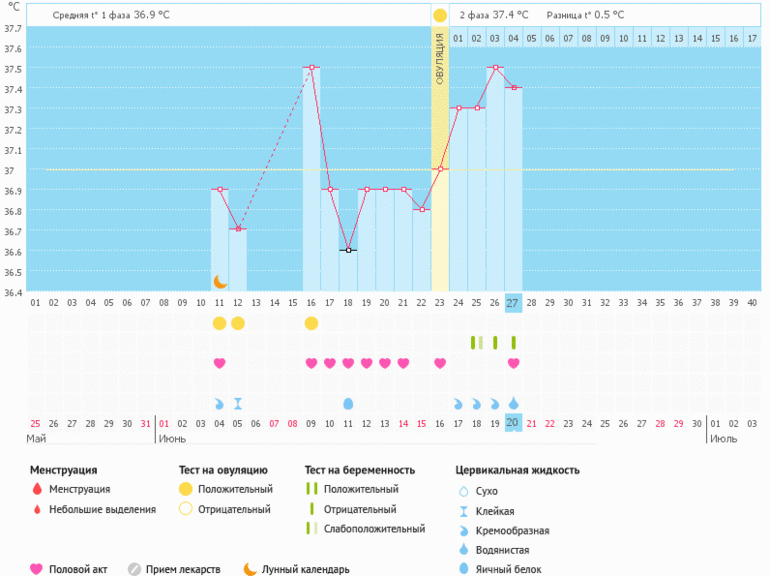Click the pregnancy test mark on day 26
This screenshot has height=576, width=770.
click(x=495, y=343)
